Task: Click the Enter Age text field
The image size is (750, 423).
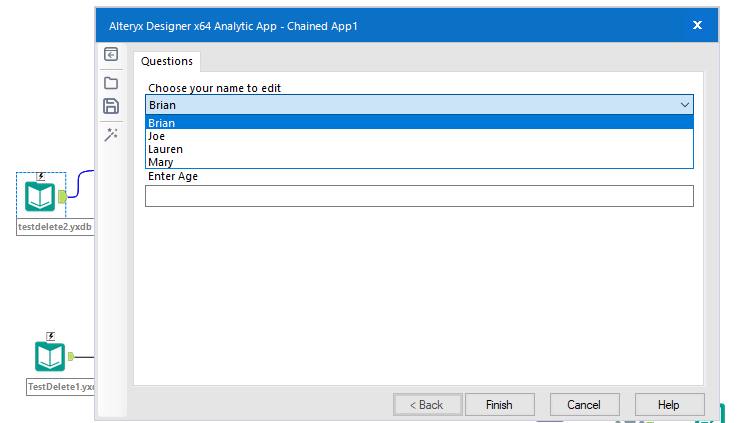Action: 419,196
